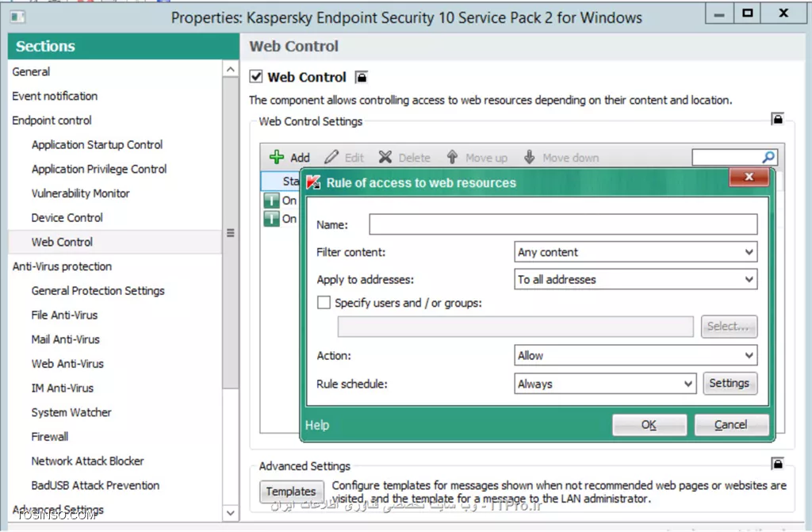
Task: Open Device Control section
Action: [x=67, y=217]
